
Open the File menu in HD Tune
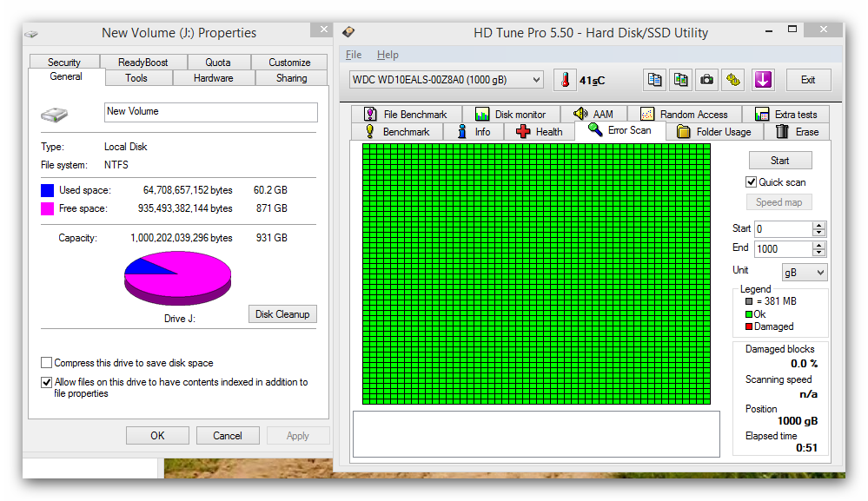(354, 55)
